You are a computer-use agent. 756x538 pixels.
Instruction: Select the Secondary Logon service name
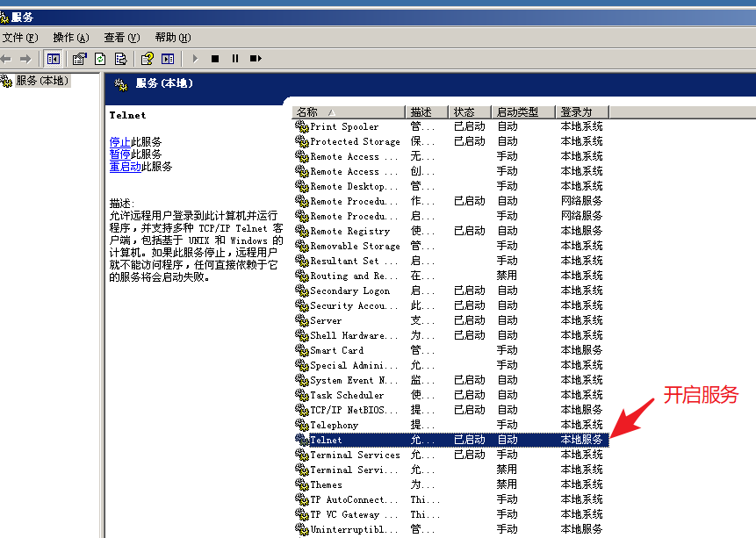tap(349, 291)
